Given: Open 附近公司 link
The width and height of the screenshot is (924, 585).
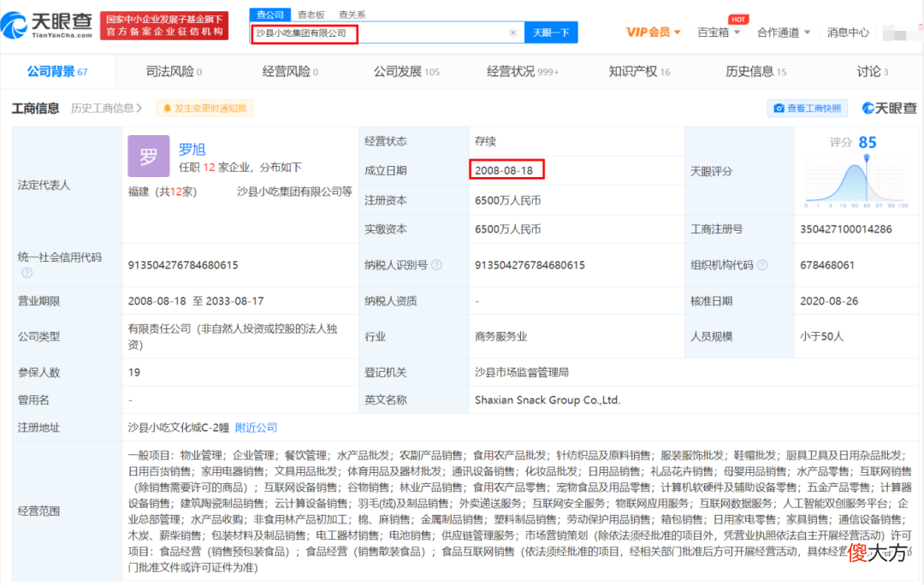Looking at the screenshot, I should click(x=256, y=428).
